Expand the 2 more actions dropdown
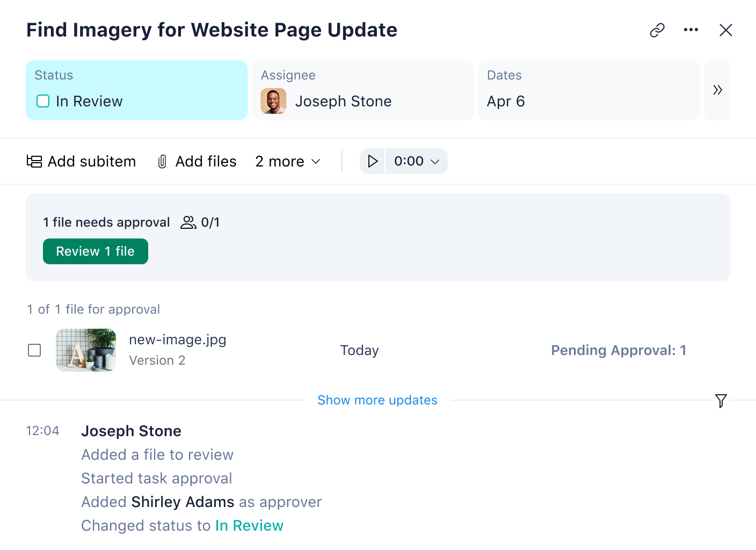The image size is (756, 550). pyautogui.click(x=287, y=161)
